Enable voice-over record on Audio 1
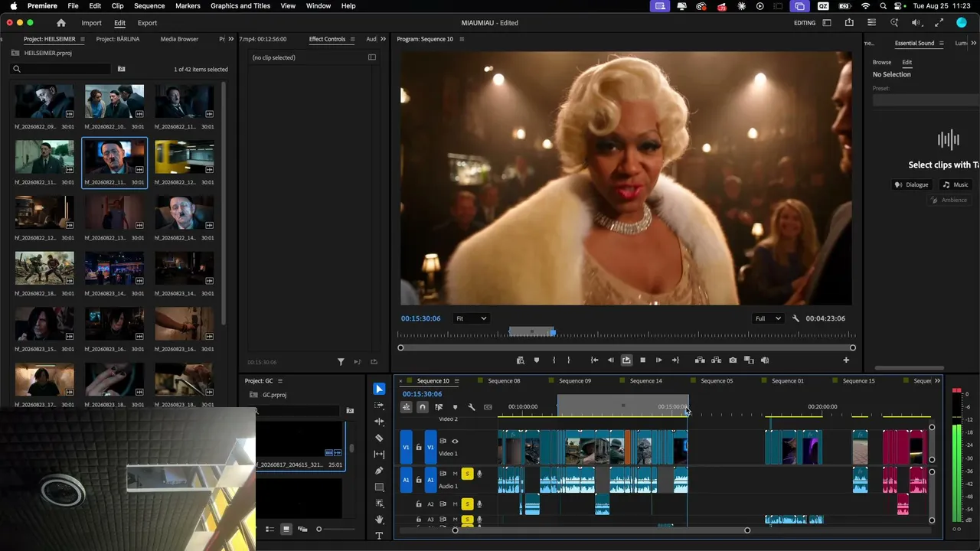Screen dimensions: 980x551 pos(479,474)
